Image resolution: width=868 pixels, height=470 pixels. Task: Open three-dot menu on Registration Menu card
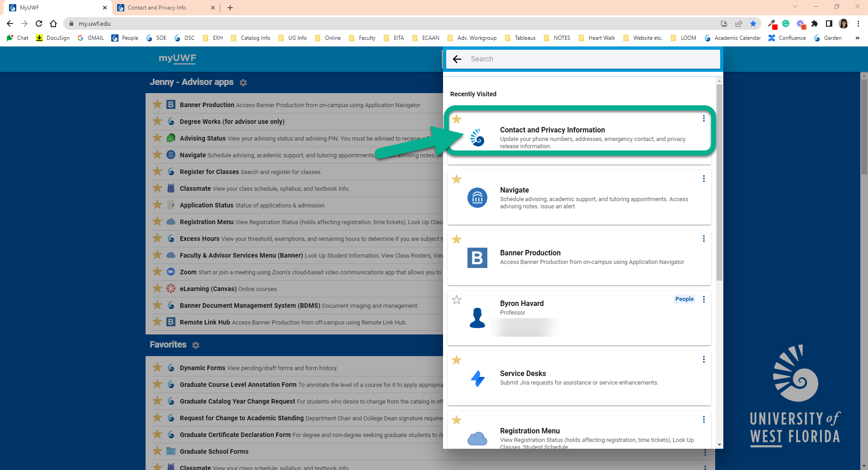point(703,419)
